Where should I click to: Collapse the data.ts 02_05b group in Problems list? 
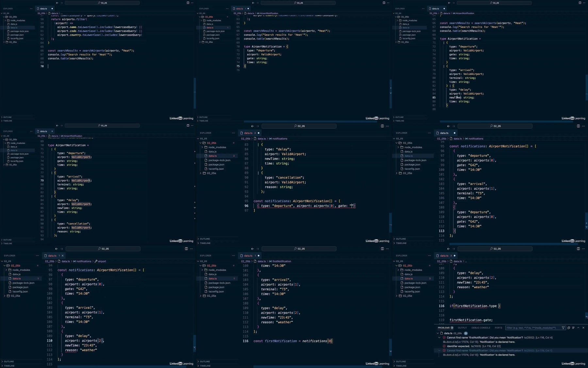438,333
